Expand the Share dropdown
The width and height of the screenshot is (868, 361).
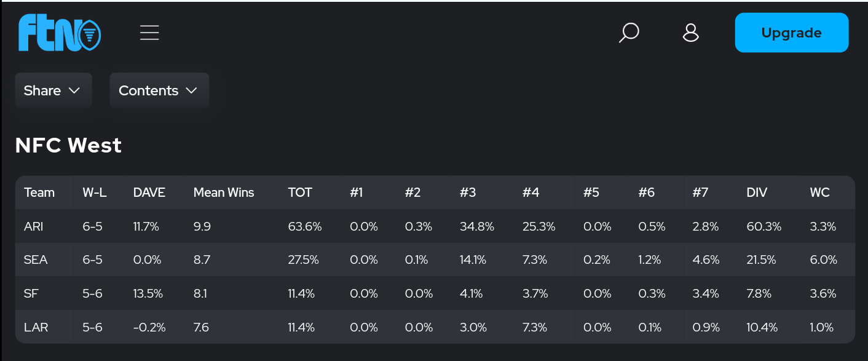53,90
